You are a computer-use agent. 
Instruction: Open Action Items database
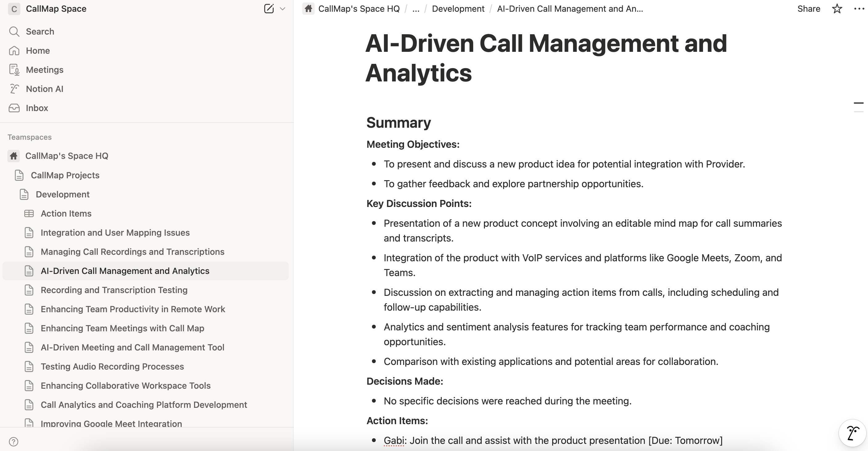pyautogui.click(x=66, y=213)
